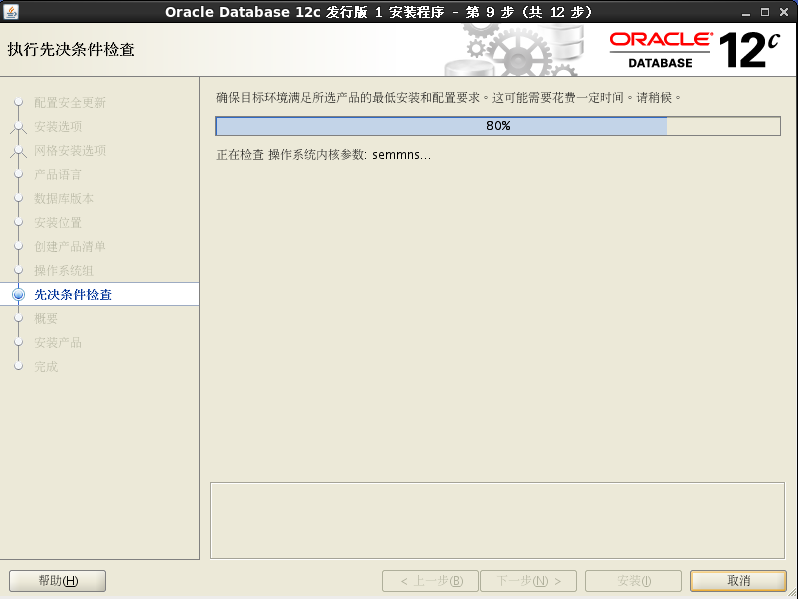Open help with 帮助(H) button
798x599 pixels.
click(58, 581)
